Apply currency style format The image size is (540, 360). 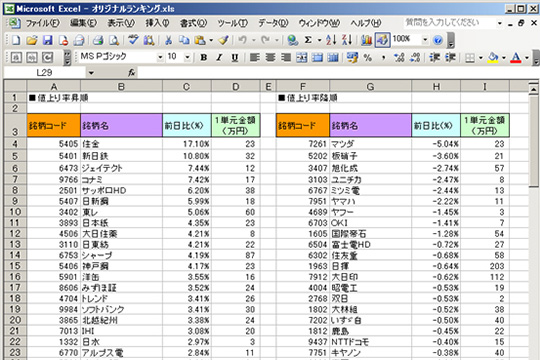coord(352,58)
